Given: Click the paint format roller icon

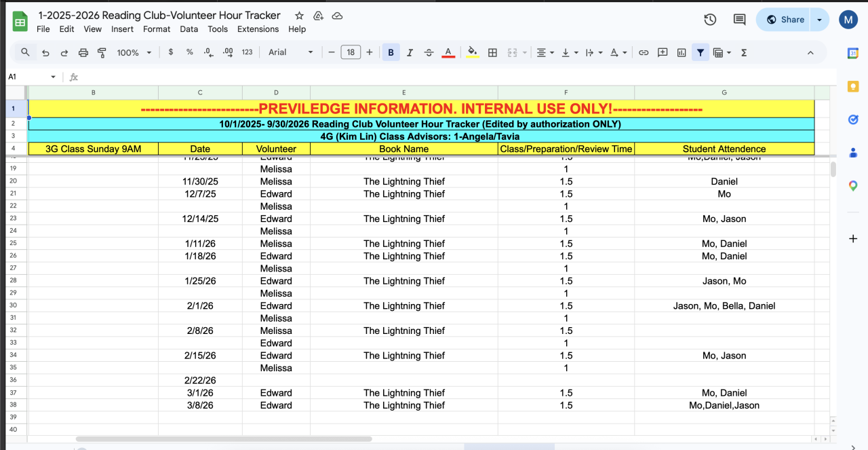Looking at the screenshot, I should pyautogui.click(x=102, y=52).
